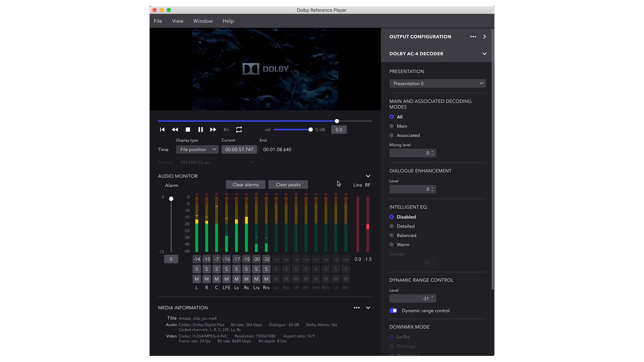The width and height of the screenshot is (644, 362).
Task: Skip to the start of the file
Action: click(x=162, y=129)
